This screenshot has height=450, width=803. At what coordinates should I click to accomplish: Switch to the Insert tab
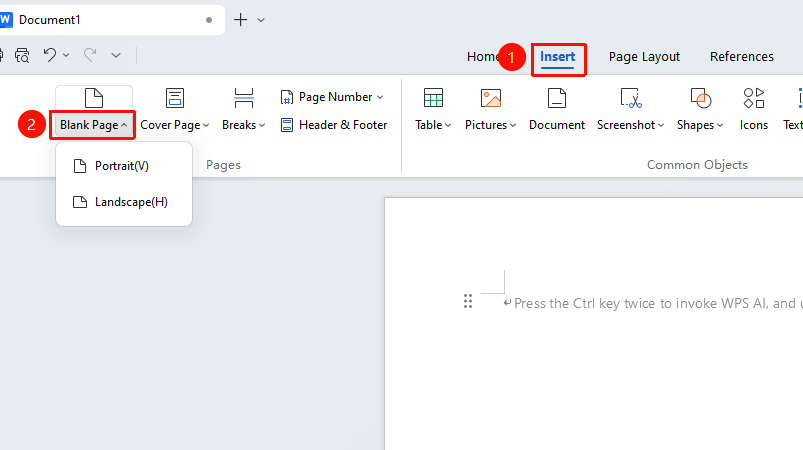pyautogui.click(x=558, y=57)
